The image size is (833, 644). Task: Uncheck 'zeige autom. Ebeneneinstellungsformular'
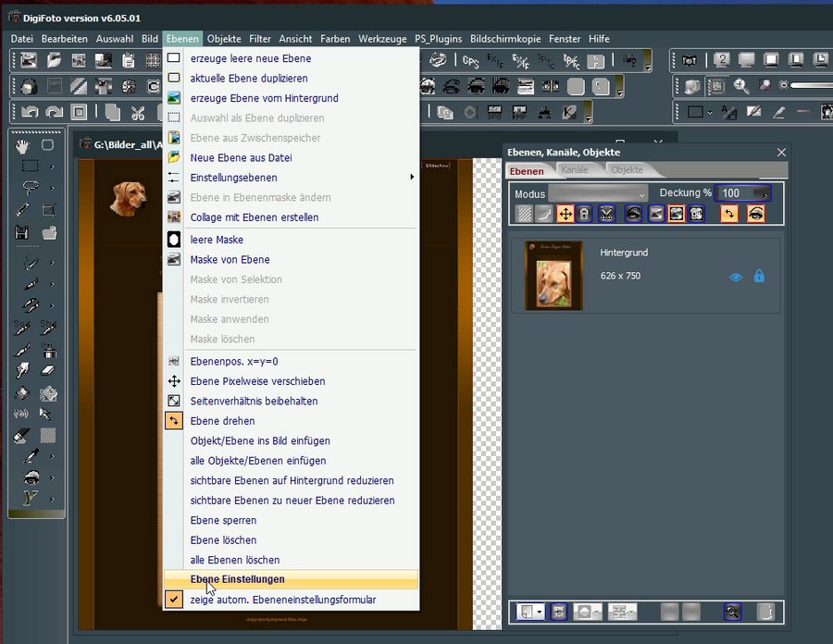click(x=283, y=600)
